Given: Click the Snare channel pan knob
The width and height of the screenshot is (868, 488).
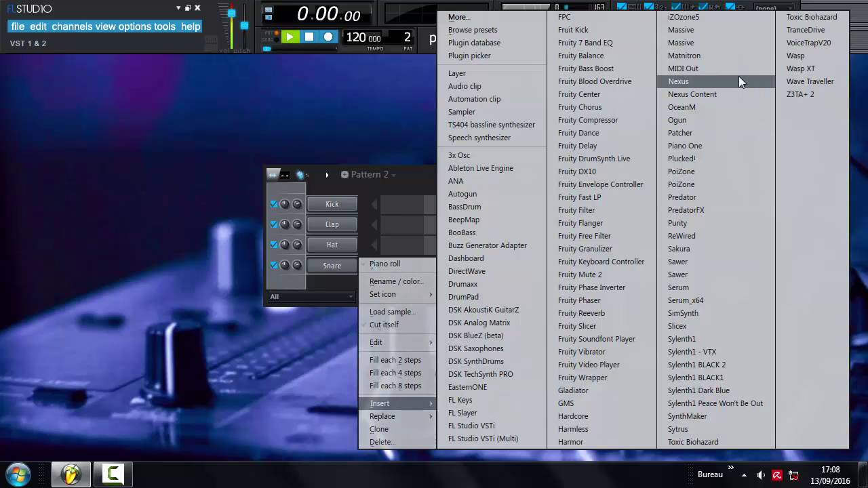Looking at the screenshot, I should [285, 265].
